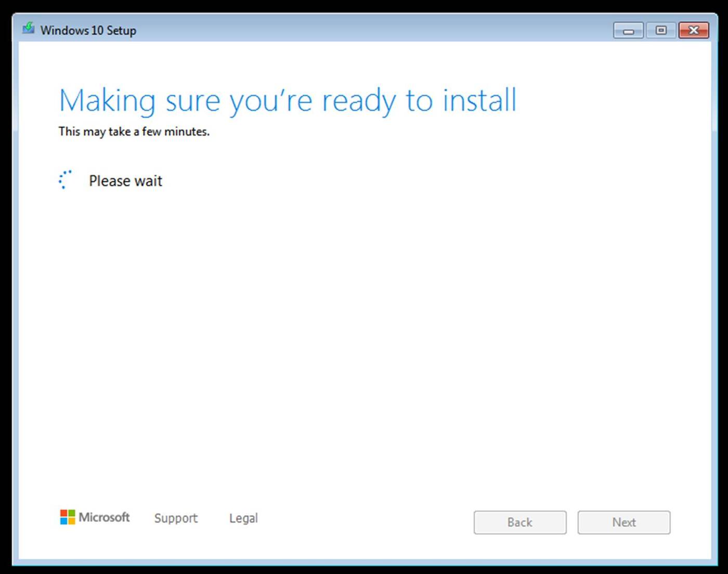Click the Back button
The image size is (728, 574).
(x=519, y=522)
